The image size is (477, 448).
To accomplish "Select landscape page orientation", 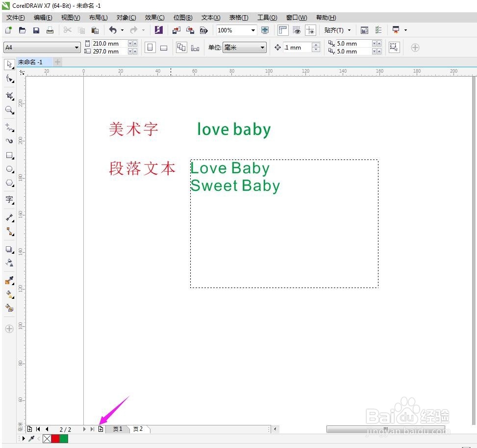I will coord(164,48).
